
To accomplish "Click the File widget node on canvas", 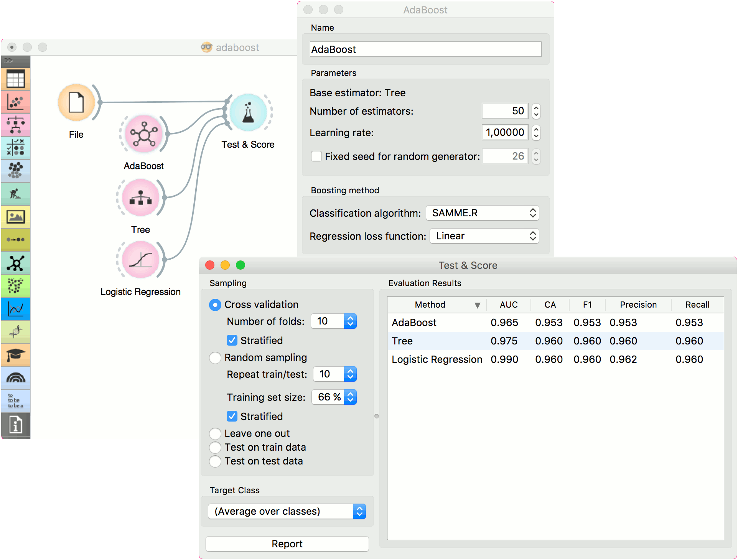I will 76,103.
